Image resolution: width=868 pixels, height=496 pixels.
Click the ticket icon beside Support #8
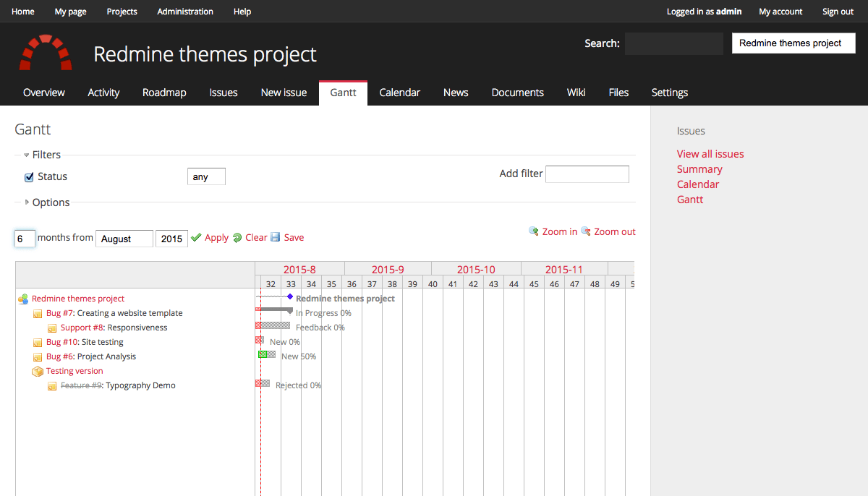52,328
